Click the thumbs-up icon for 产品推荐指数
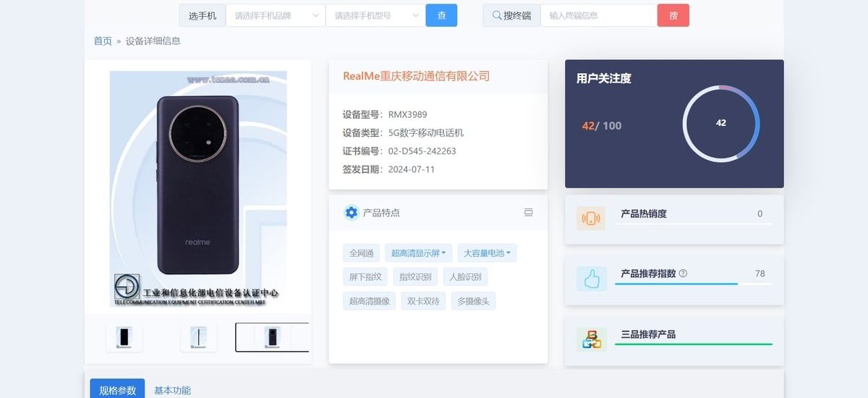The width and height of the screenshot is (868, 398). 591,279
